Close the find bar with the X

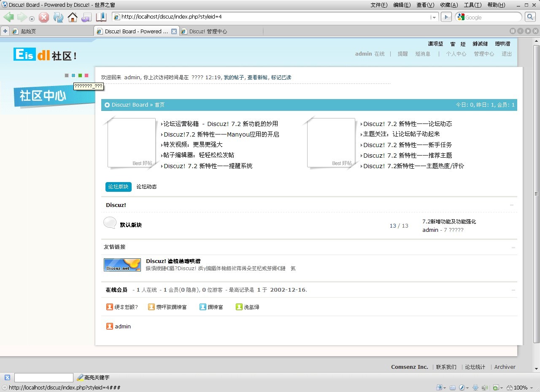tap(7, 378)
